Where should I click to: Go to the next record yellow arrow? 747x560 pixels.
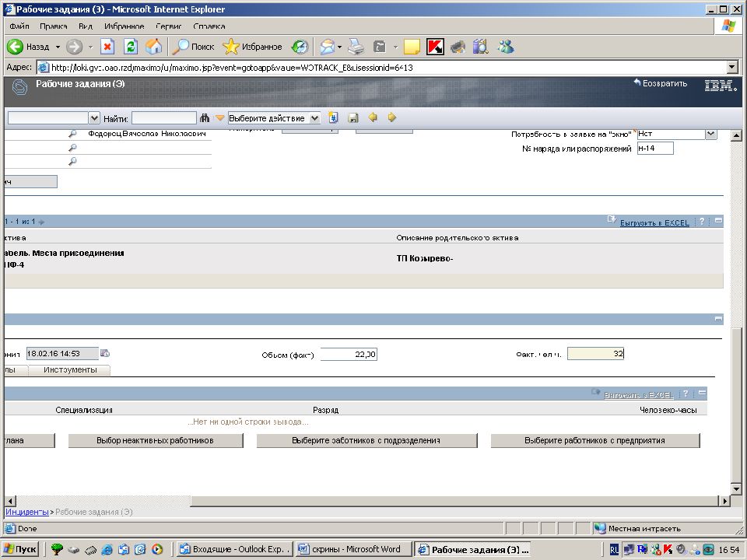391,117
